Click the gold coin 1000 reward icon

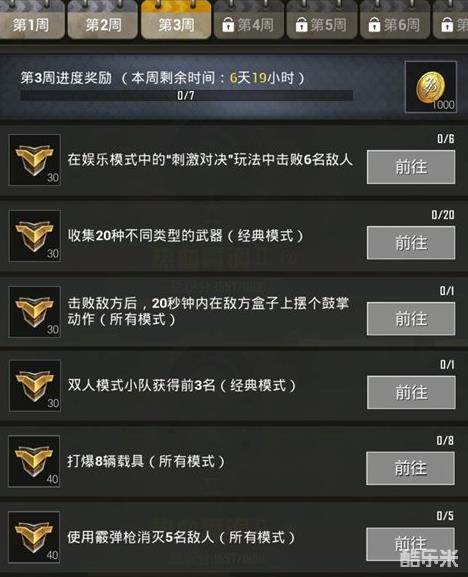click(x=431, y=87)
